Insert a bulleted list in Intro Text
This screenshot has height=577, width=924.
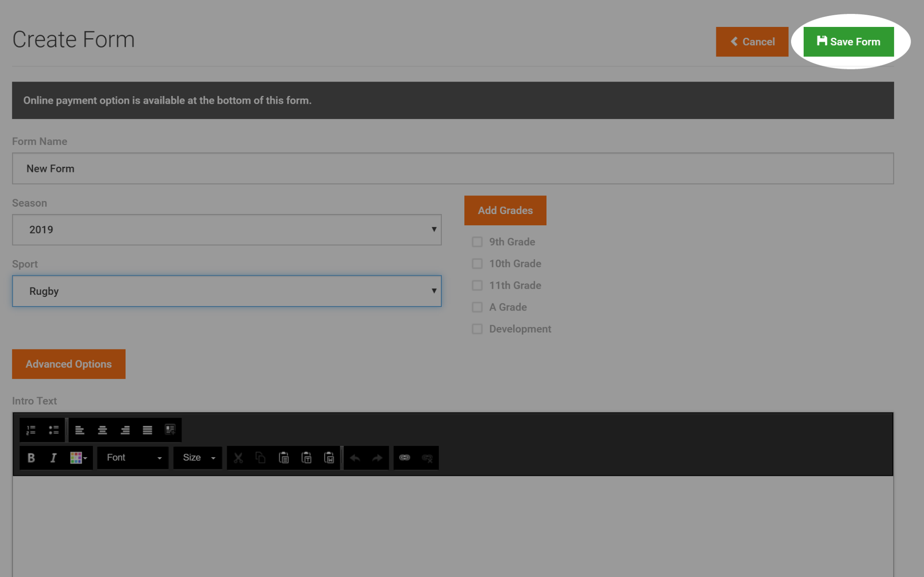click(x=53, y=430)
